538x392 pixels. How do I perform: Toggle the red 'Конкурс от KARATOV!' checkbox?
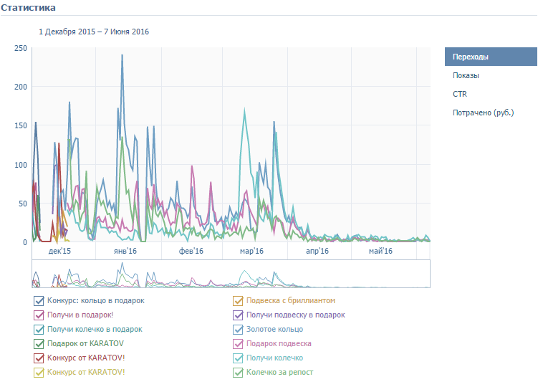[39, 358]
